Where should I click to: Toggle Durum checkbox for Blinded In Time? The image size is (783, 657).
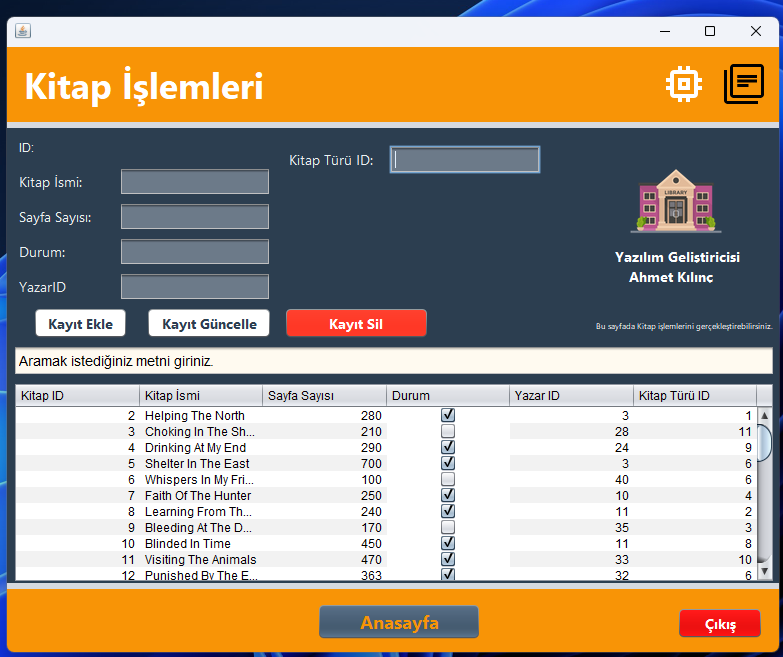pos(448,543)
